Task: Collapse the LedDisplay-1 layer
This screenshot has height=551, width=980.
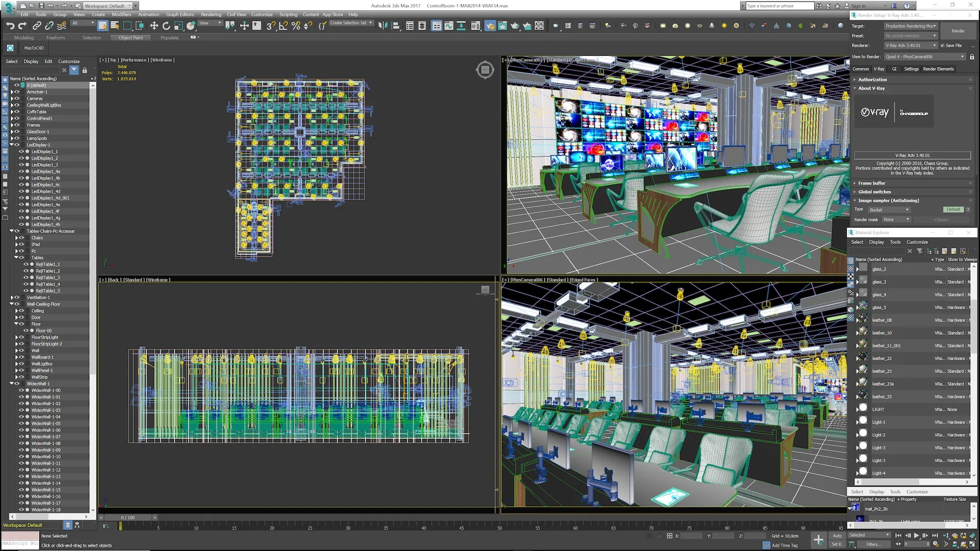Action: [12, 145]
